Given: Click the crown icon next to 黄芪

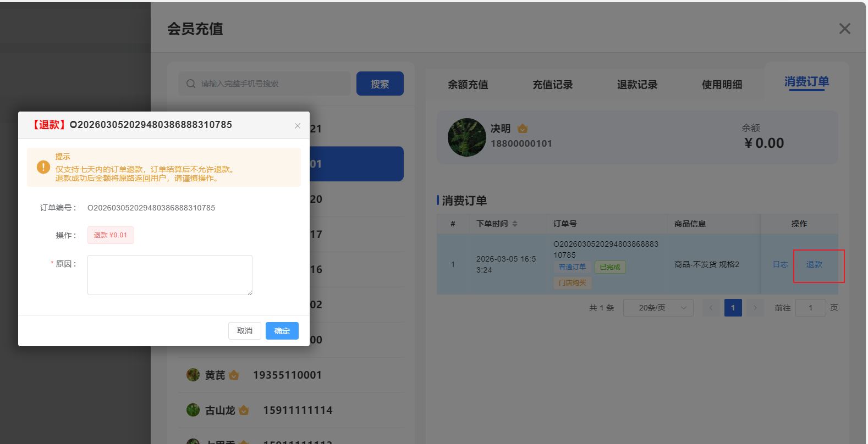Looking at the screenshot, I should coord(234,375).
